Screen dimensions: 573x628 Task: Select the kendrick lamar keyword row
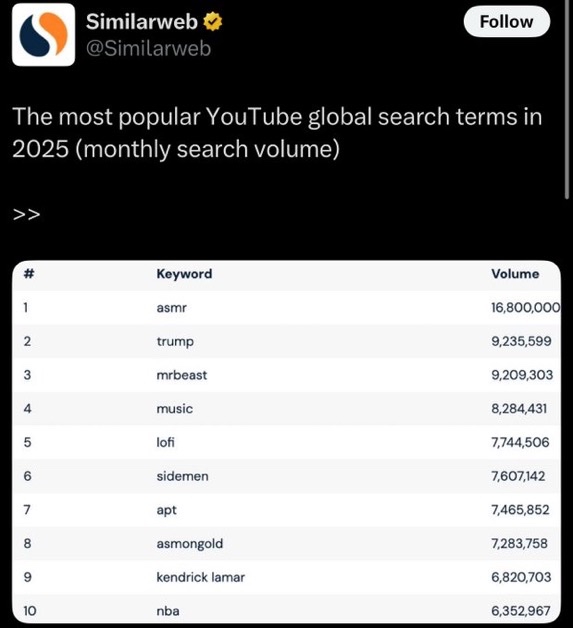(x=286, y=577)
